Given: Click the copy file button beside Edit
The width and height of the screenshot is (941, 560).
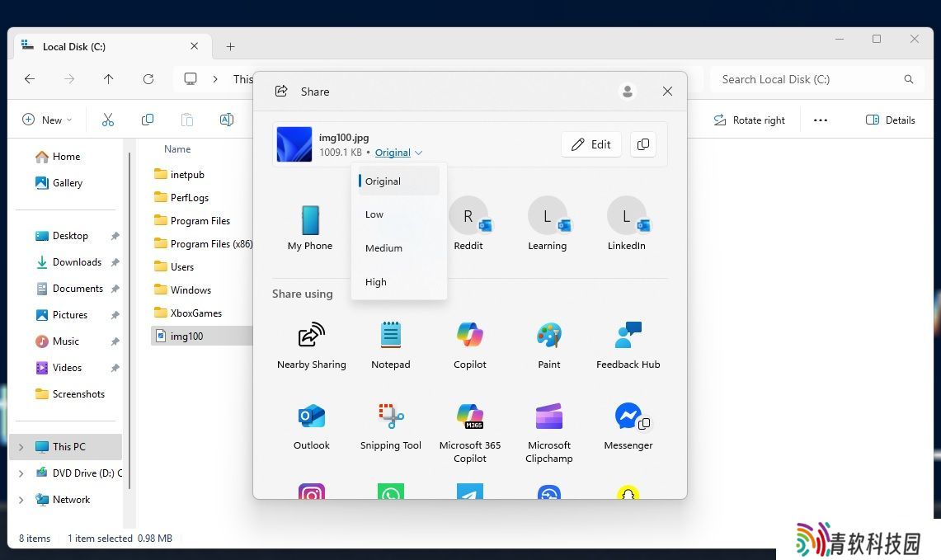Looking at the screenshot, I should pyautogui.click(x=643, y=144).
